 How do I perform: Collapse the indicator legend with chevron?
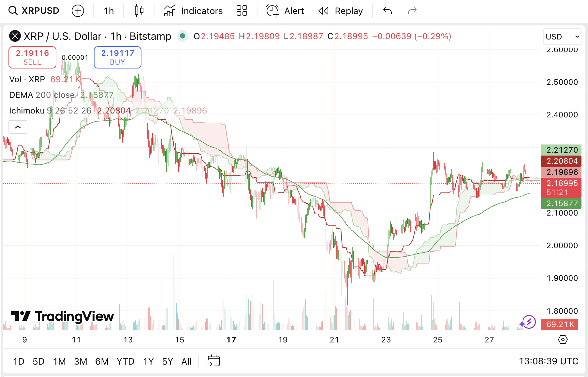(x=18, y=127)
